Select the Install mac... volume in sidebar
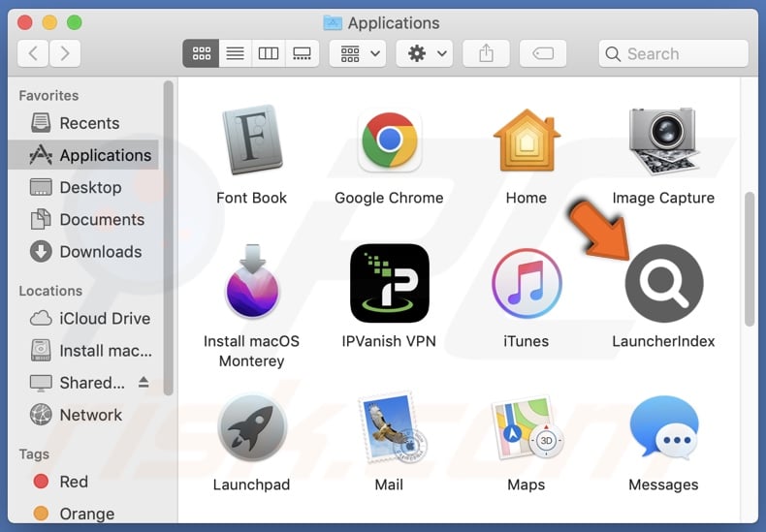The width and height of the screenshot is (766, 532). click(x=83, y=351)
